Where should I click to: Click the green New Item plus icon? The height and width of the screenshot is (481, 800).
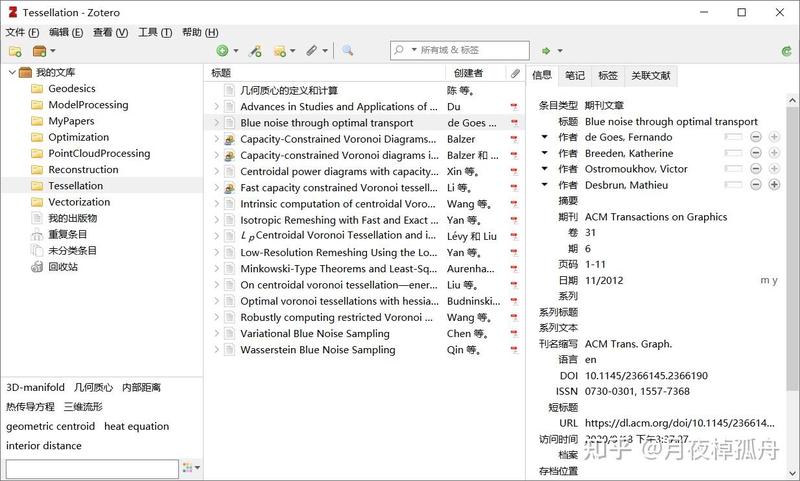point(222,50)
